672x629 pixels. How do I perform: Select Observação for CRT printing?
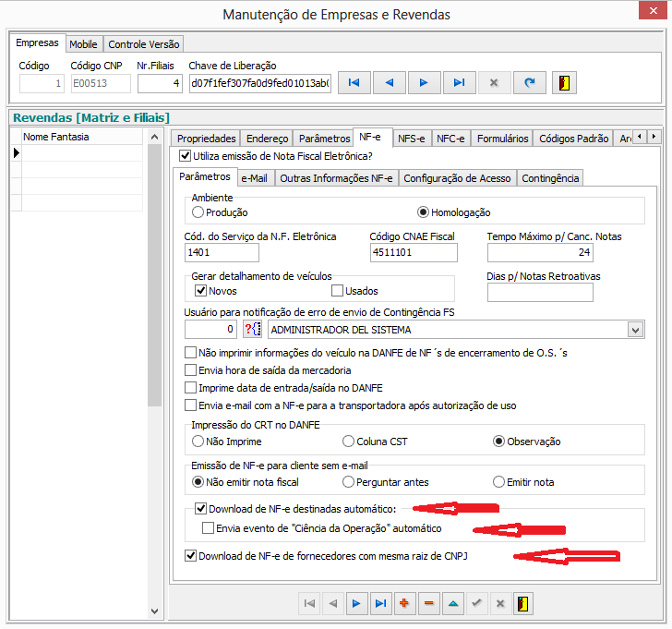498,442
